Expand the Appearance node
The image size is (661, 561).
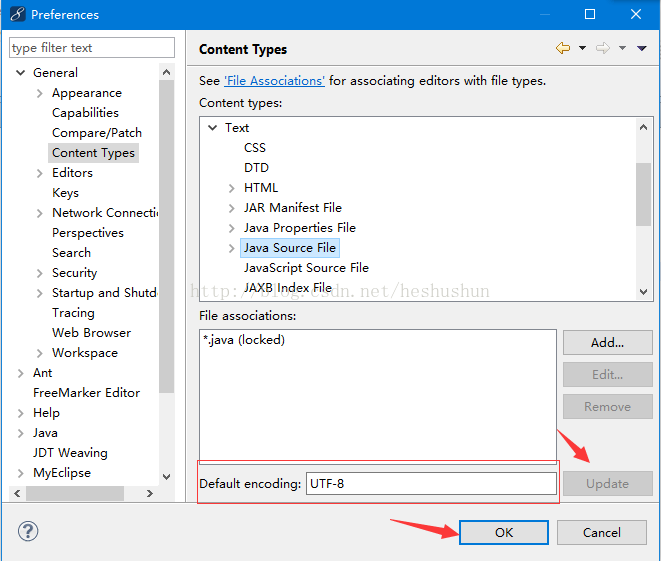pos(40,93)
